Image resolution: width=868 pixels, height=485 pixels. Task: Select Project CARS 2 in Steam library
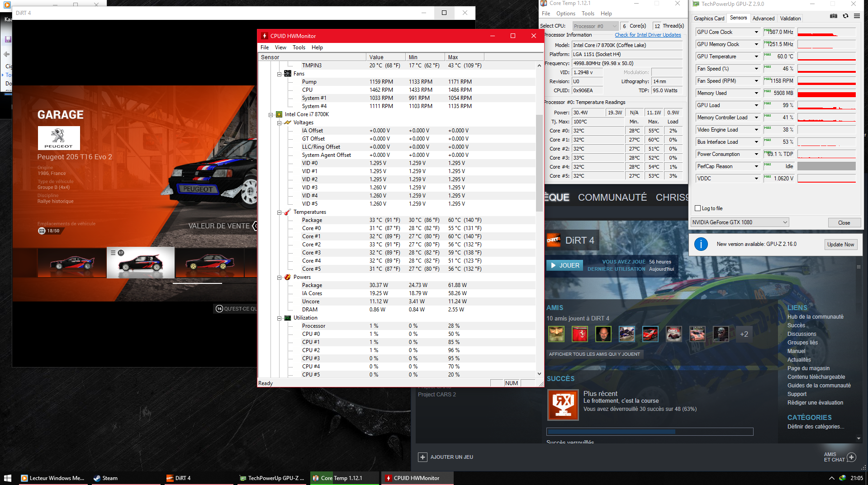click(x=436, y=395)
